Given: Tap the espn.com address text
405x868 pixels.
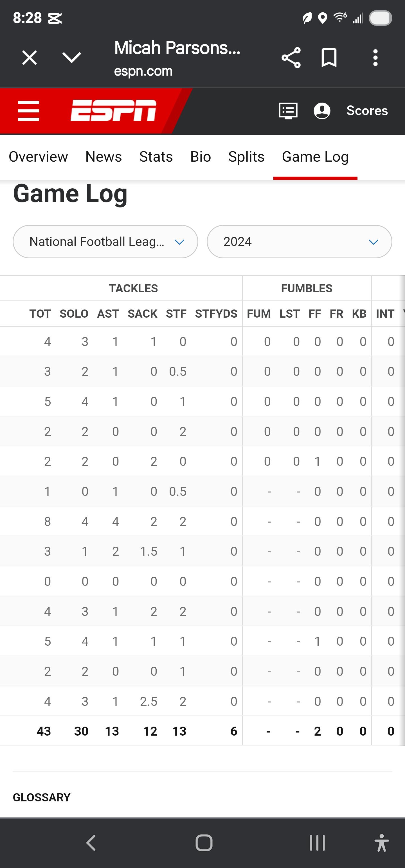Looking at the screenshot, I should 143,71.
